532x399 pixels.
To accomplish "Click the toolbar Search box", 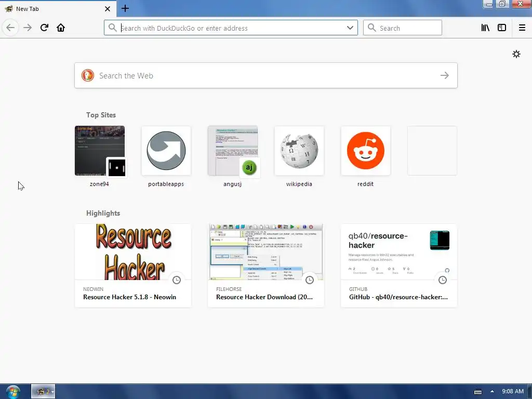I will pyautogui.click(x=403, y=28).
